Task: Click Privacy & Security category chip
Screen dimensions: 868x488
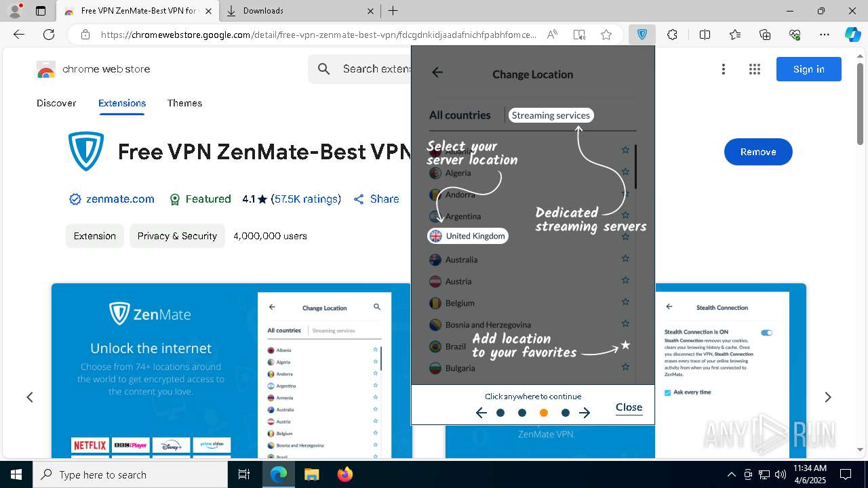Action: click(177, 236)
